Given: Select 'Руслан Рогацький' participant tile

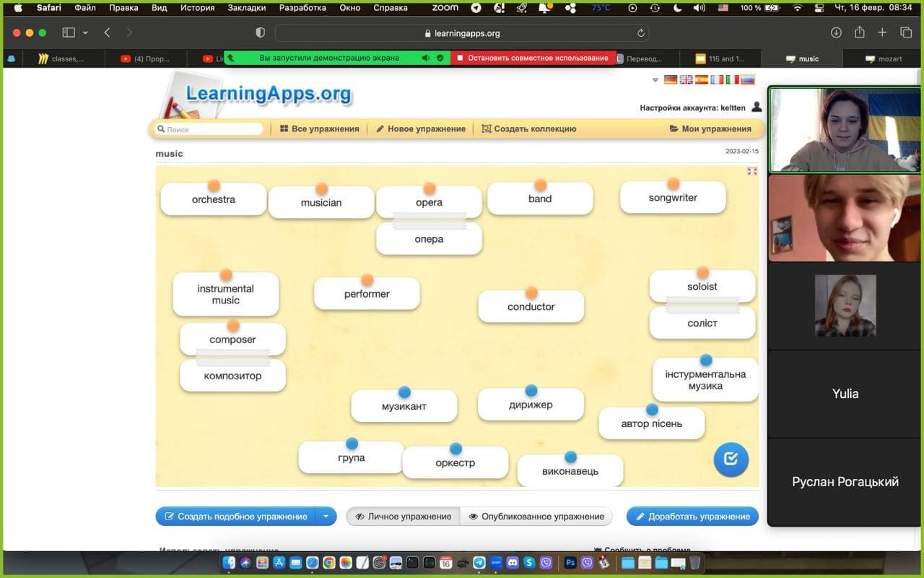Looking at the screenshot, I should click(x=845, y=482).
